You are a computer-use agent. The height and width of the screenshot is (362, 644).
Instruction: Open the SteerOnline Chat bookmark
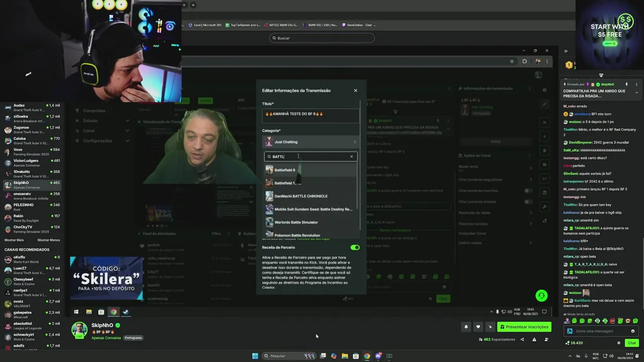point(359,25)
